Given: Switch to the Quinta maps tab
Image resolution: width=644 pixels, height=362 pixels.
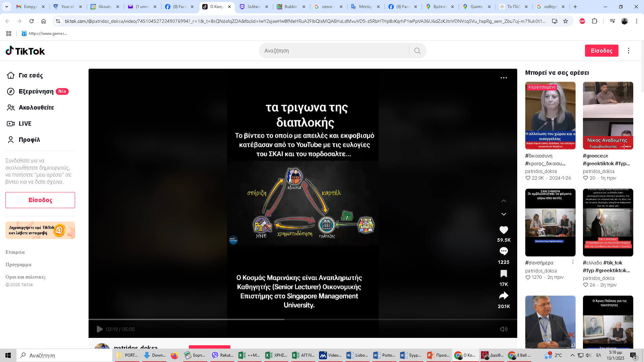Looking at the screenshot, I should point(477,7).
